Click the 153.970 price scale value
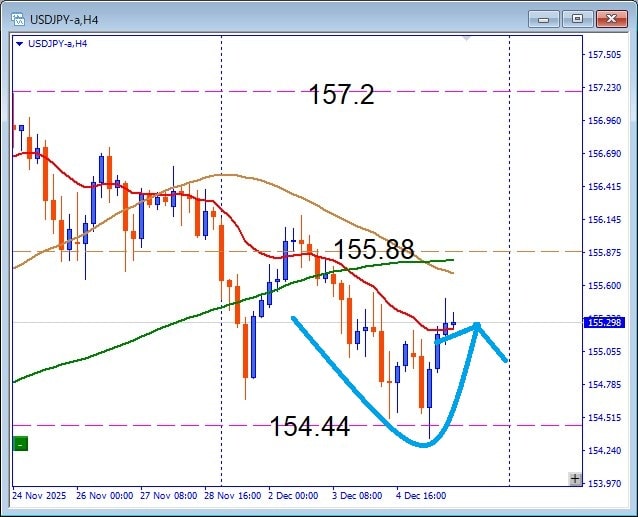 (x=605, y=483)
